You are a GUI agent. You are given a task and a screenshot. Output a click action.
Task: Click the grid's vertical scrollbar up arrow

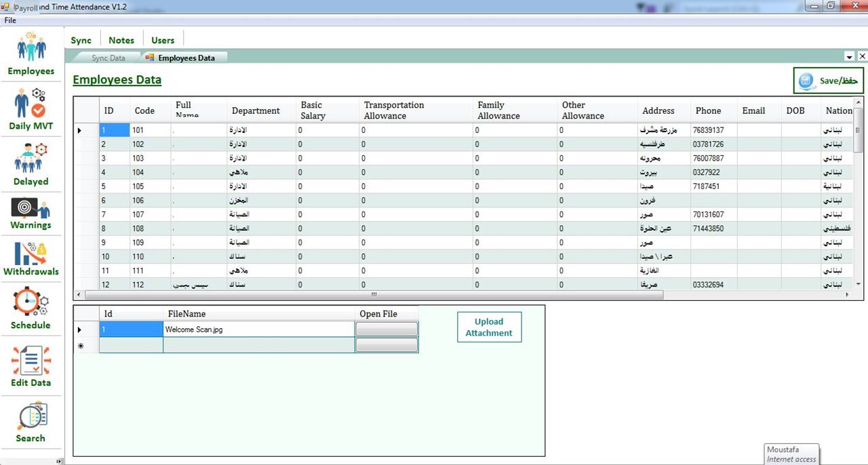858,102
